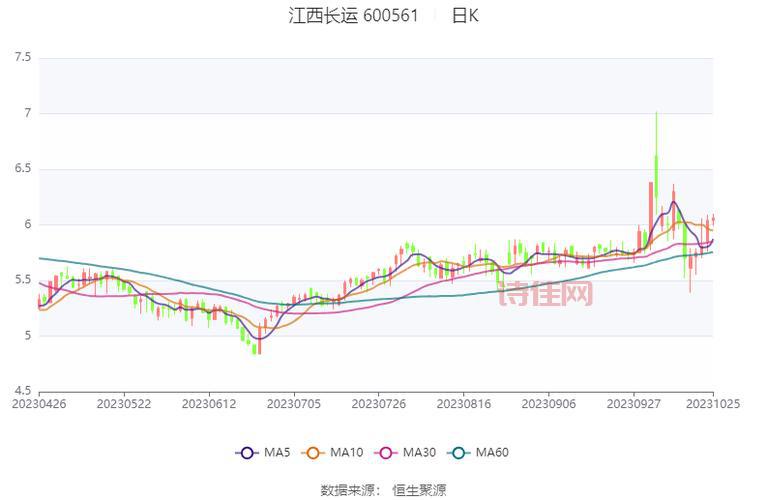Toggle the MA10 legend series
This screenshot has height=500, width=767.
tap(333, 453)
